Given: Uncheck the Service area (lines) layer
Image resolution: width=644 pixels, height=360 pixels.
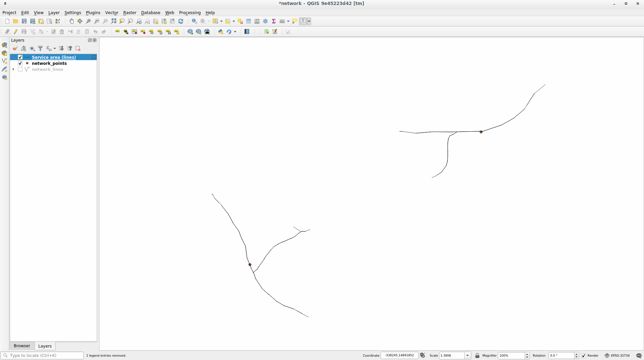Looking at the screenshot, I should (x=20, y=57).
